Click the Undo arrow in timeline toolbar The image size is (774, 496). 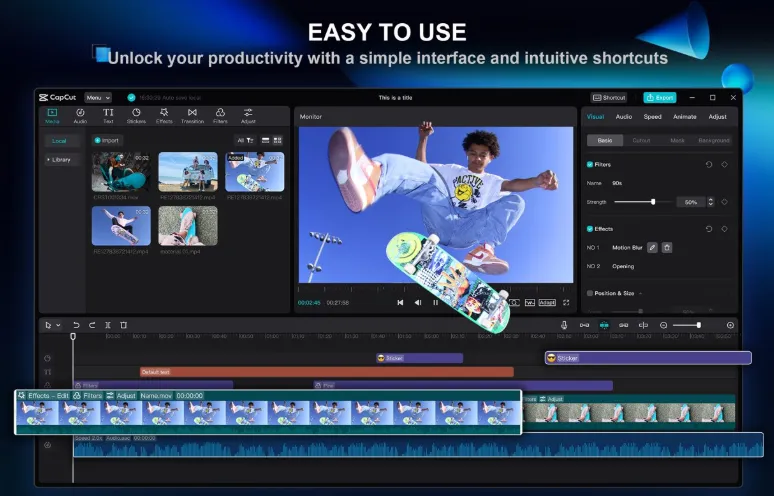[76, 325]
